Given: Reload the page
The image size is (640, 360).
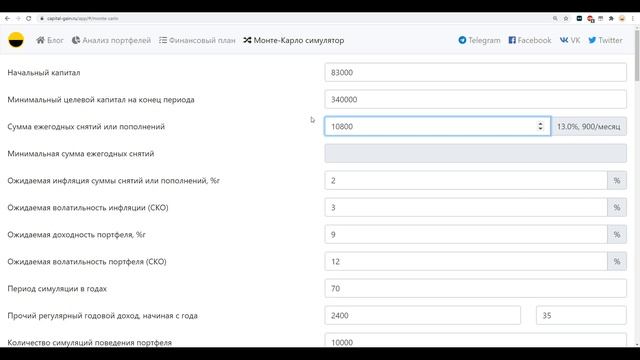Looking at the screenshot, I should click(29, 18).
